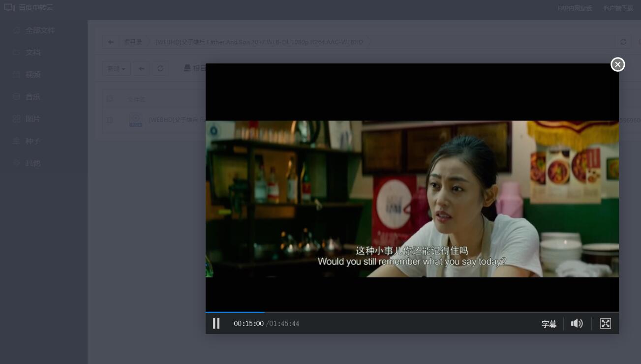The width and height of the screenshot is (641, 364).
Task: Open the FRP内网穿透 link
Action: pos(575,8)
